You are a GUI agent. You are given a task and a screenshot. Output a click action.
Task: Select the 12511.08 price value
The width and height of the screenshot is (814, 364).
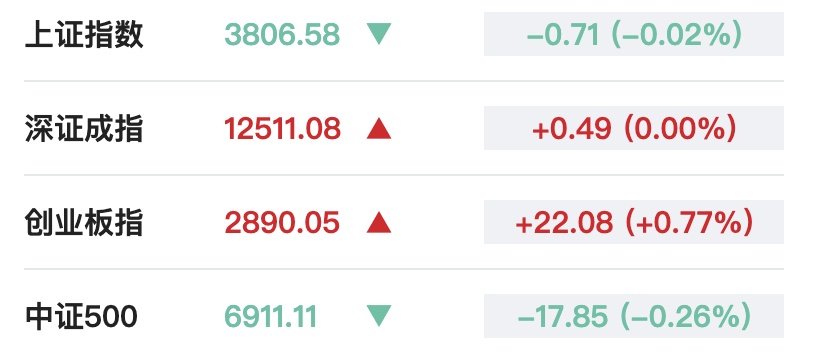pos(282,129)
